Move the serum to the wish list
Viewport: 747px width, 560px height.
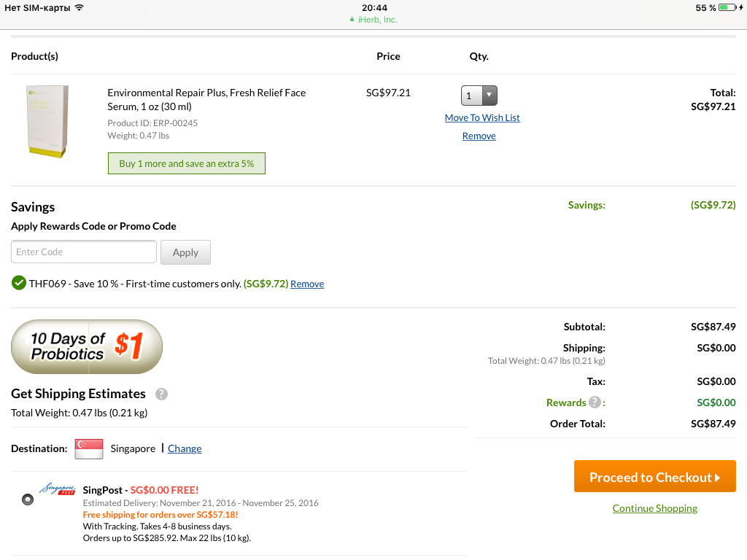click(x=482, y=117)
